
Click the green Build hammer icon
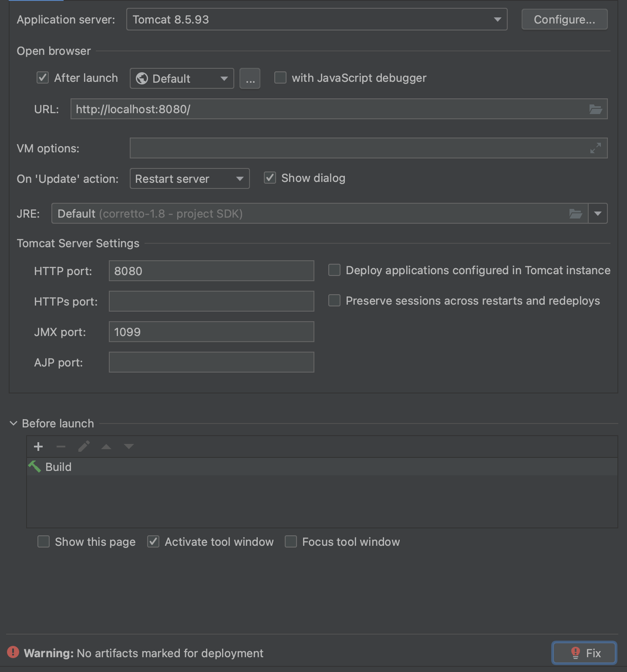coord(34,467)
